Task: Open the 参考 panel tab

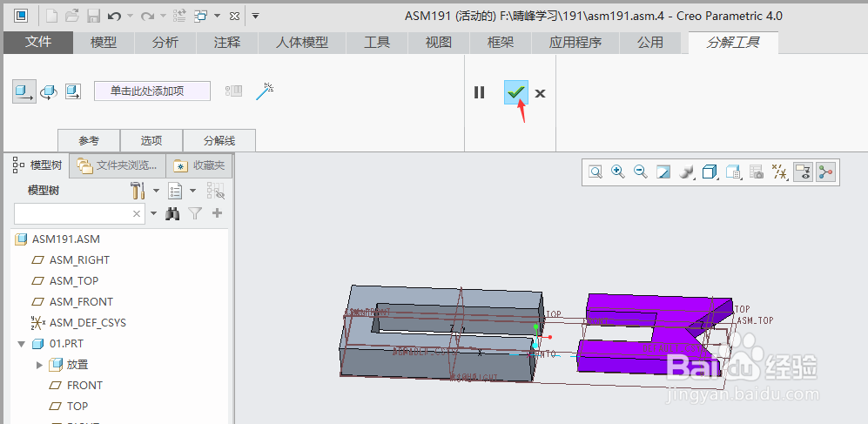Action: click(89, 140)
